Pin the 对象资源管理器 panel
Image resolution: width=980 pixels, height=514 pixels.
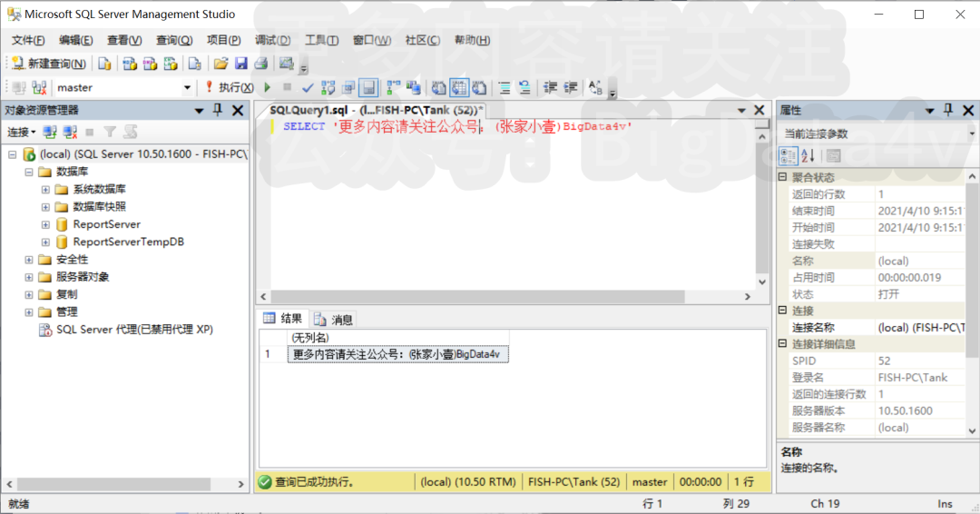coord(218,110)
